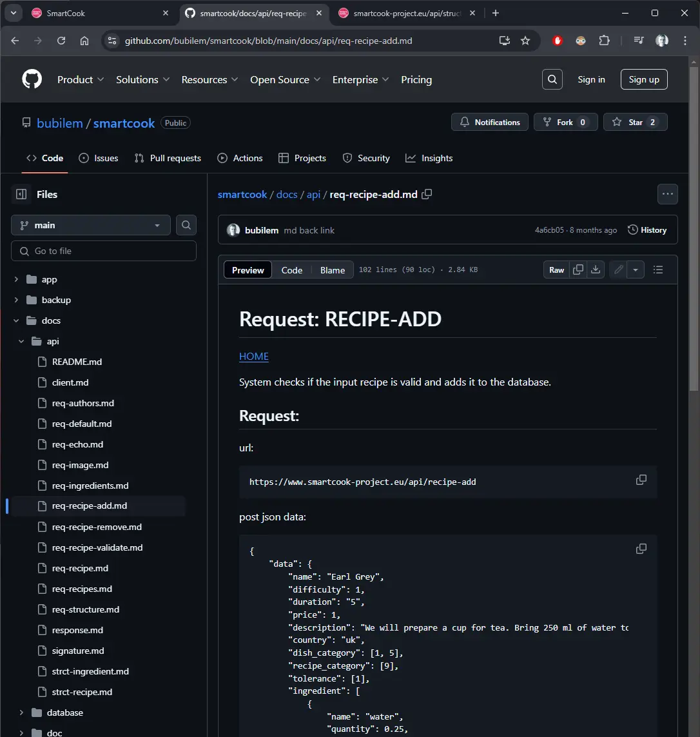Collapse the Files tree side panel
This screenshot has width=700, height=737.
coord(21,194)
